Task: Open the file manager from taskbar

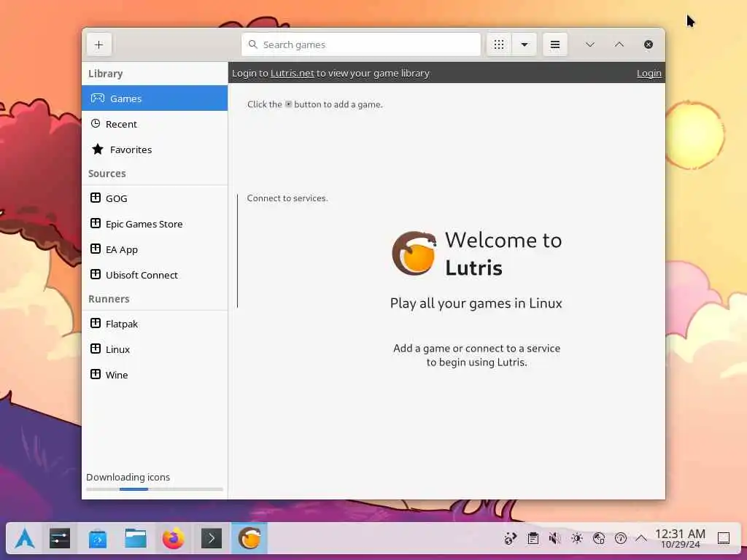Action: (136, 539)
